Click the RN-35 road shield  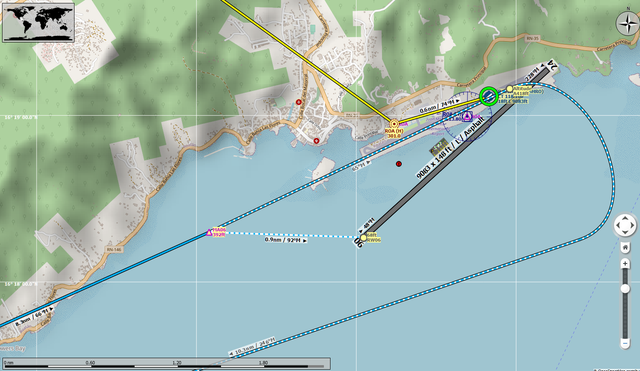tap(532, 38)
